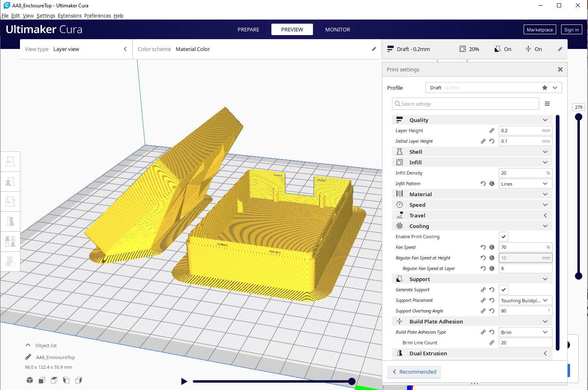Image resolution: width=588 pixels, height=390 pixels.
Task: Expand the Material settings section
Action: pyautogui.click(x=472, y=194)
